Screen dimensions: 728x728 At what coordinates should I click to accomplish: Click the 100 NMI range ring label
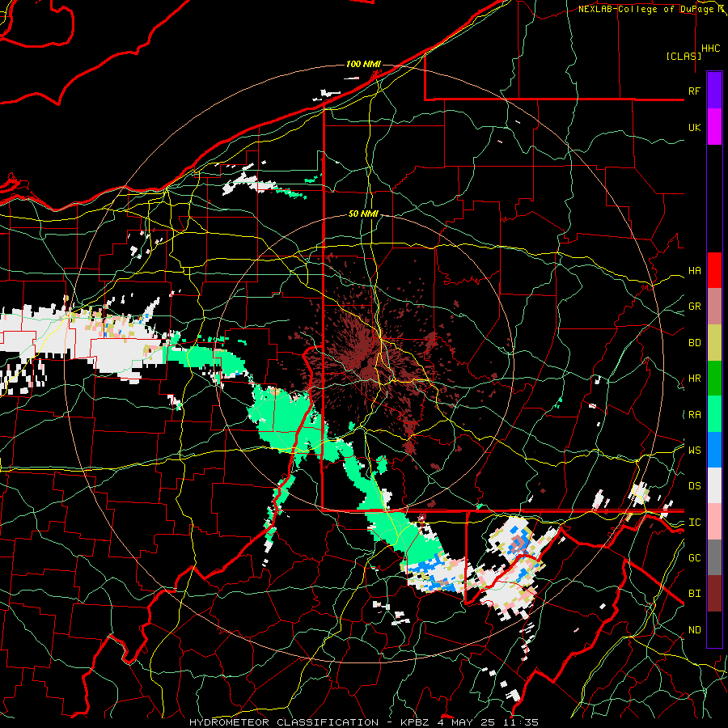[x=363, y=64]
